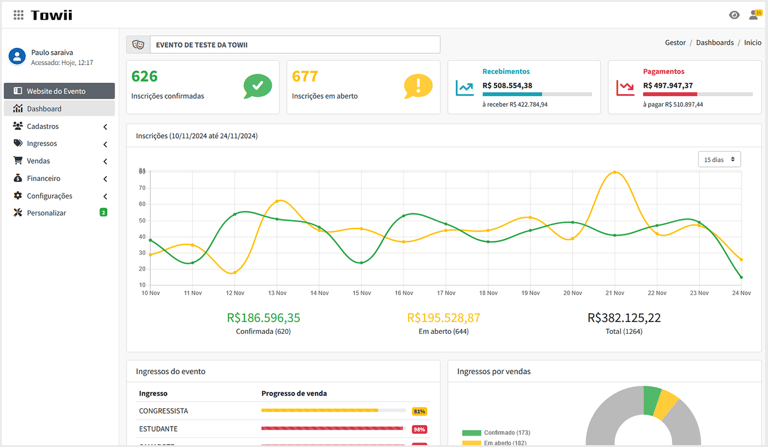This screenshot has height=447, width=768.
Task: Expand the Cadastros chevron arrow
Action: 105,127
